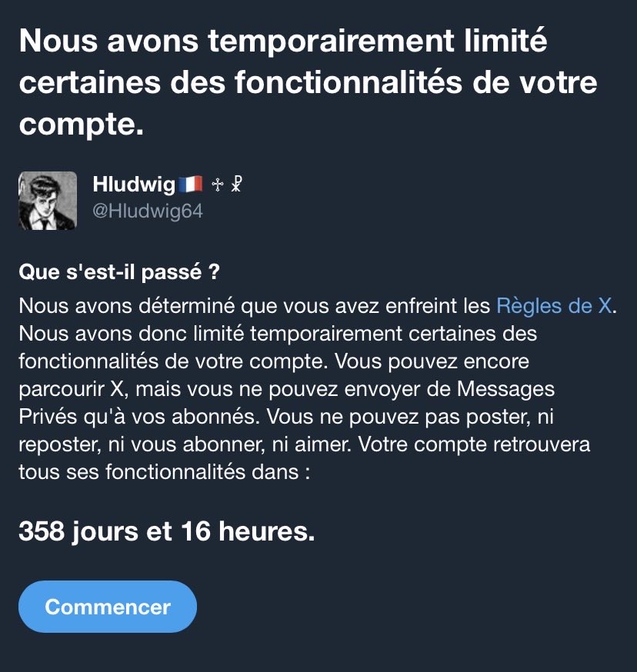Click the word "compte." ending the title
Screen dimensions: 637x672
pyautogui.click(x=81, y=125)
